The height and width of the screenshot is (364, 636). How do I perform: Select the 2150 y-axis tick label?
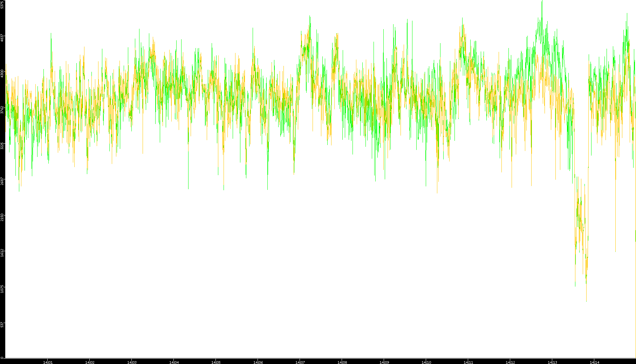2,217
